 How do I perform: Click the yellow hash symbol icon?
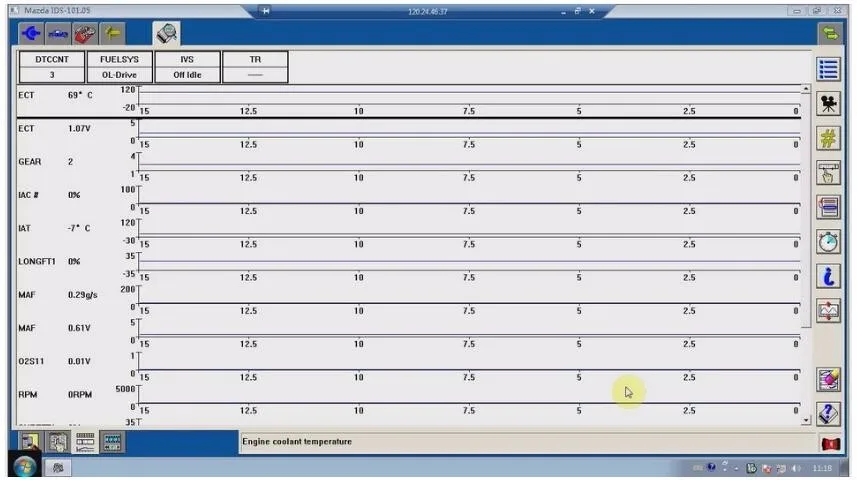pyautogui.click(x=828, y=138)
